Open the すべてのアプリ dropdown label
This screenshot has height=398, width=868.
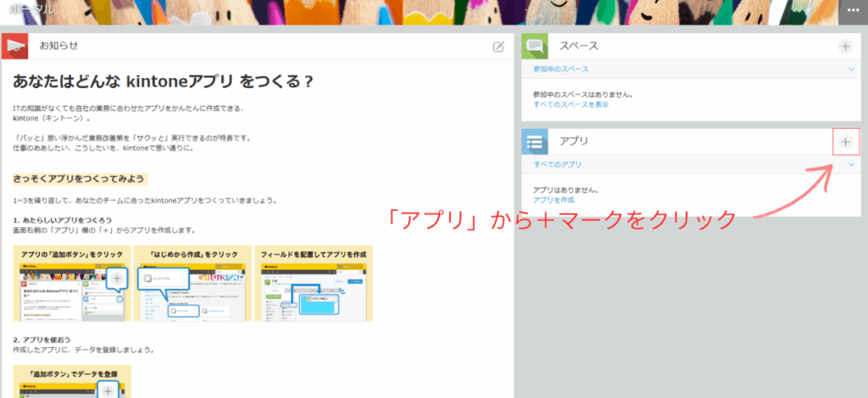tap(558, 164)
